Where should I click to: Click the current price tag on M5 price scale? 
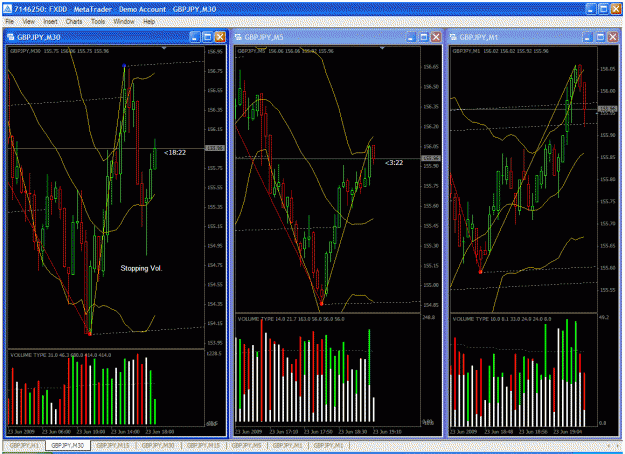tap(431, 158)
